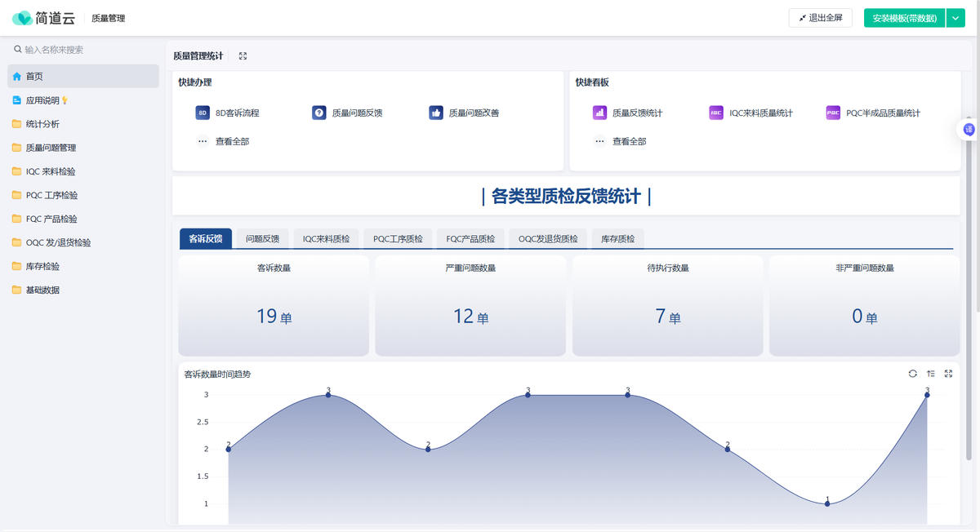This screenshot has width=980, height=532.
Task: Open the chart sort icon
Action: pos(930,374)
